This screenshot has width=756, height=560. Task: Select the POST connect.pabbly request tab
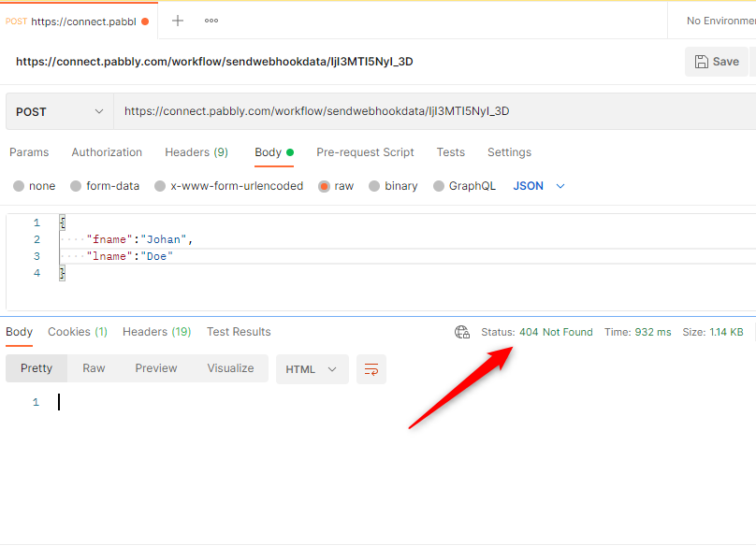(77, 22)
